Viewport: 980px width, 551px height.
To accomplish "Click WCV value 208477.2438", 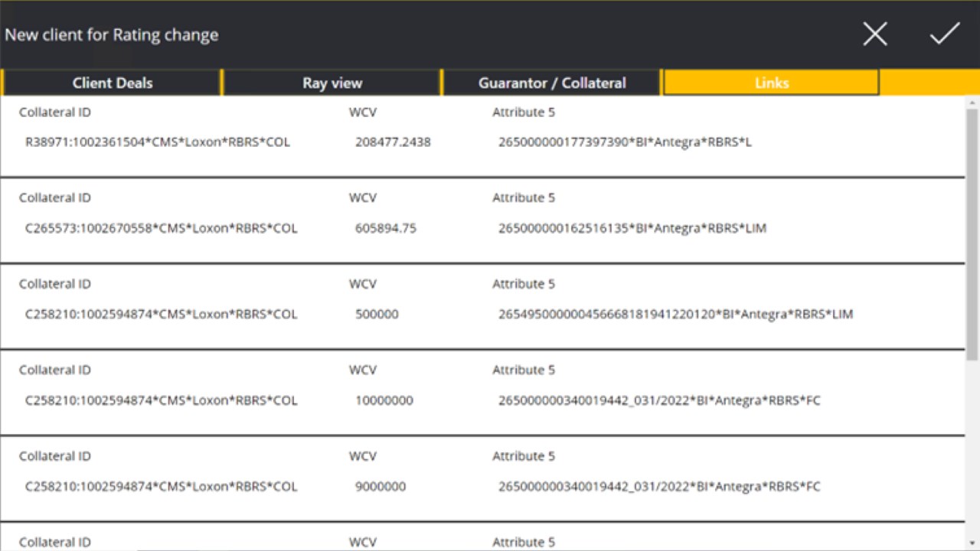I will click(393, 142).
